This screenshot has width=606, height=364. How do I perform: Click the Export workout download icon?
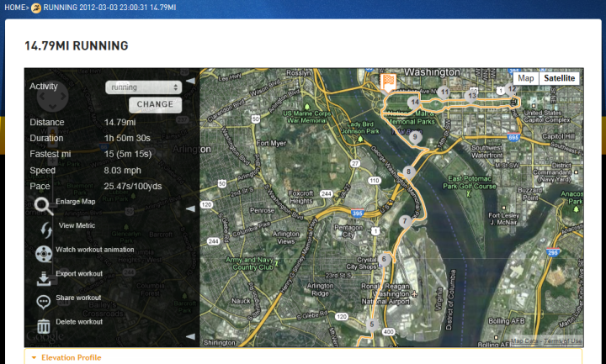[x=44, y=278]
